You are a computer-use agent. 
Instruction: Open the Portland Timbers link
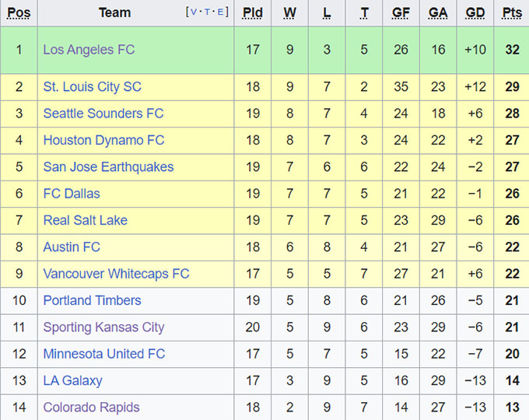tap(92, 300)
